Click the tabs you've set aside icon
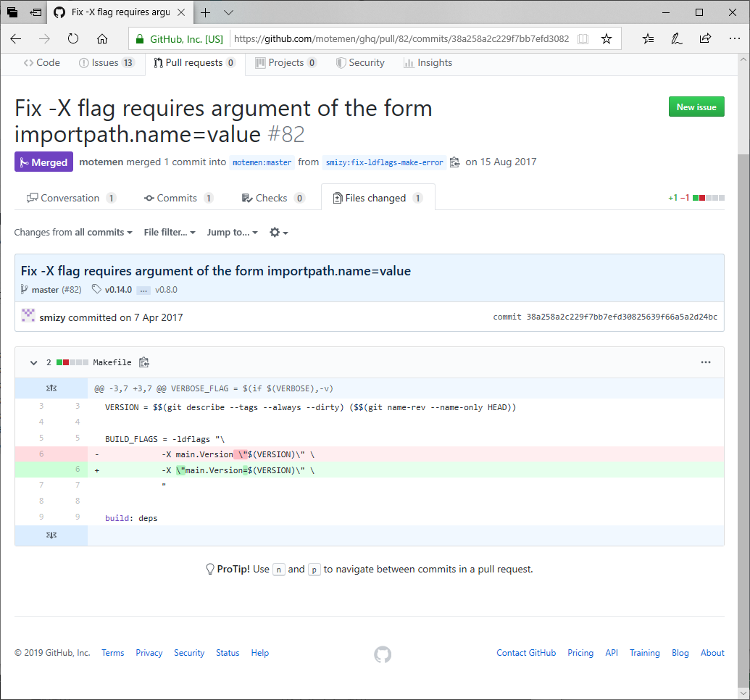Image resolution: width=750 pixels, height=700 pixels. (12, 12)
